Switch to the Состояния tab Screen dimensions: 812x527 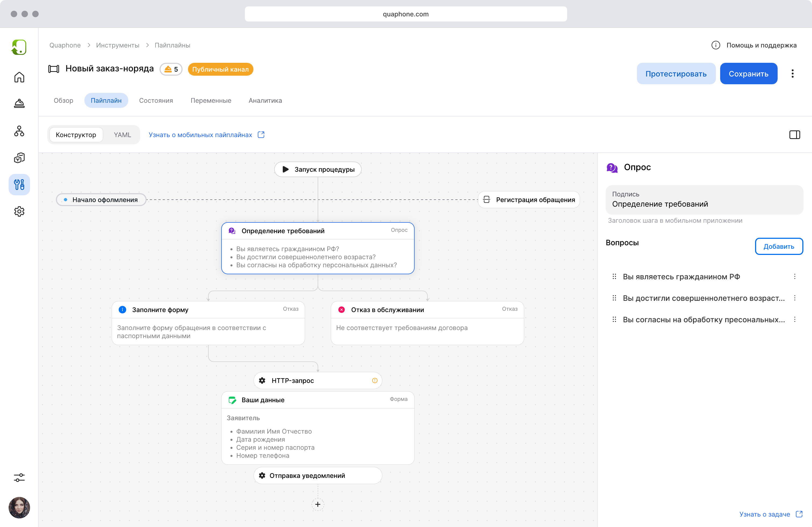coord(156,101)
